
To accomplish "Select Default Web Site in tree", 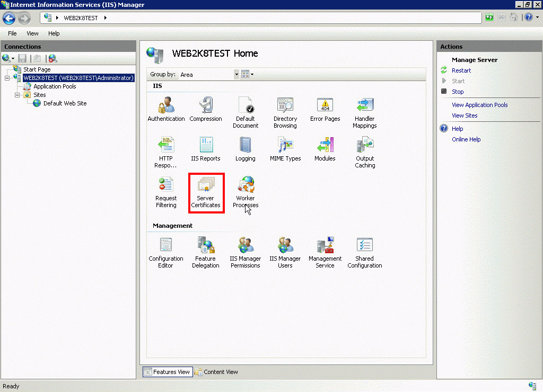I will (65, 103).
